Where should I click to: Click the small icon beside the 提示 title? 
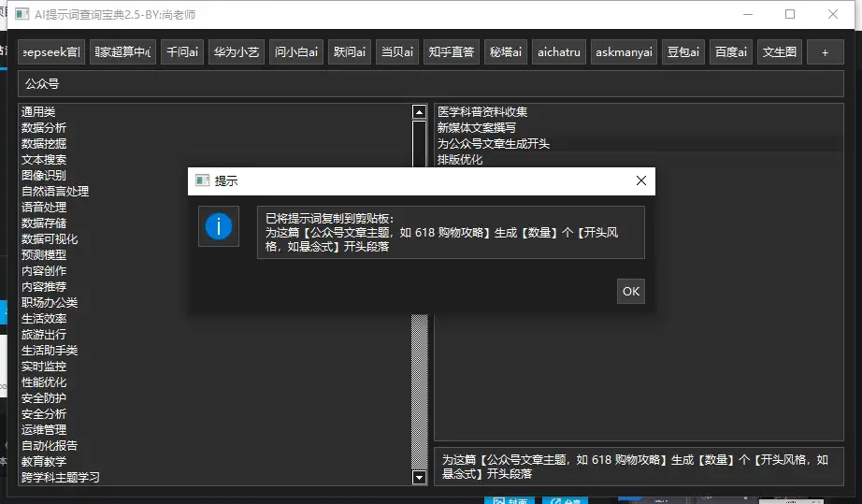click(201, 181)
